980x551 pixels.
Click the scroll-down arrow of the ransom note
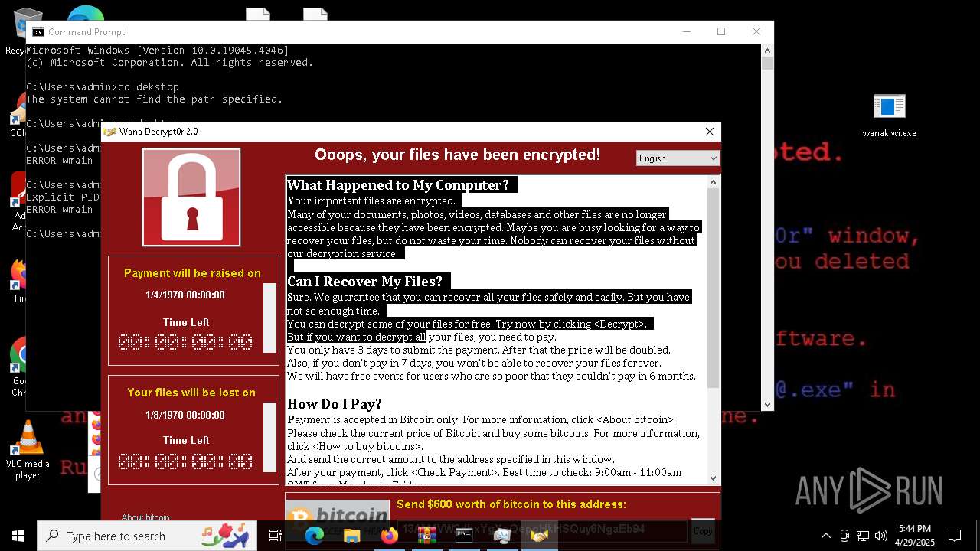[714, 478]
